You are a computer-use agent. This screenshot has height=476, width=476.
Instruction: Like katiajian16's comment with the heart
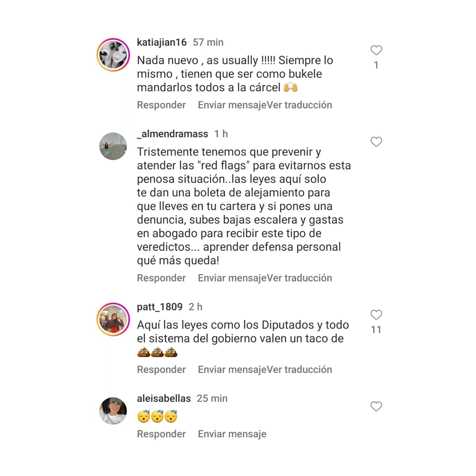(x=376, y=50)
